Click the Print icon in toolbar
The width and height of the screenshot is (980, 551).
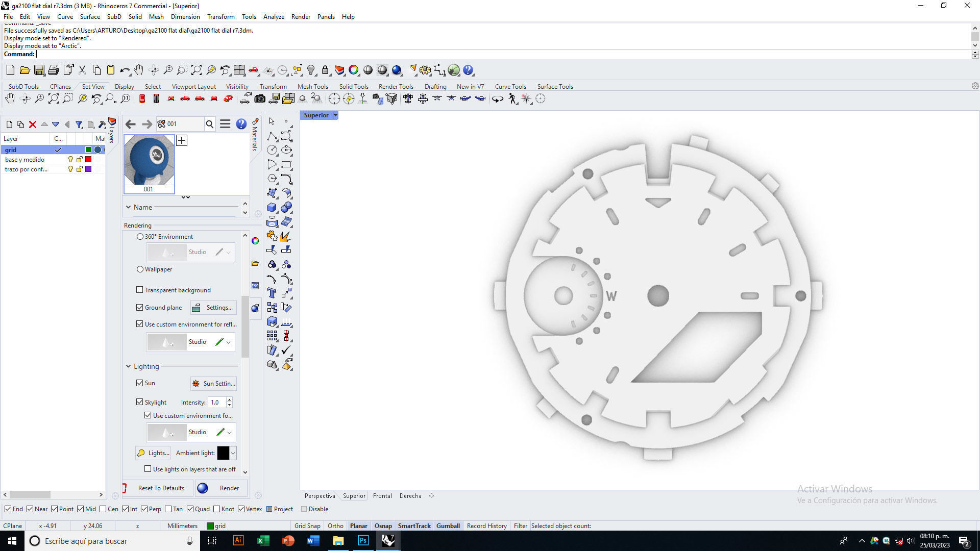(x=53, y=70)
